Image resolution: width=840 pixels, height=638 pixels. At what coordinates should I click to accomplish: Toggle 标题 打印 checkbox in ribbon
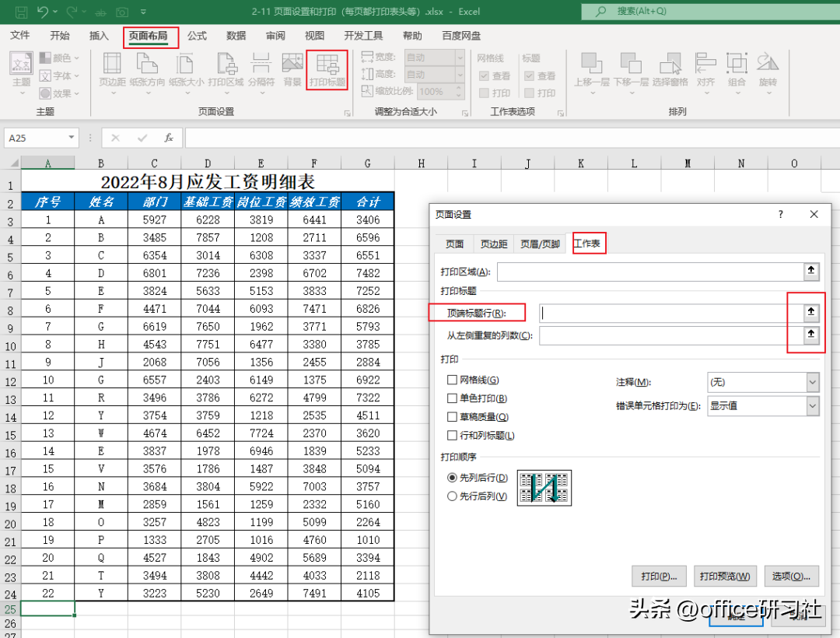pyautogui.click(x=530, y=93)
